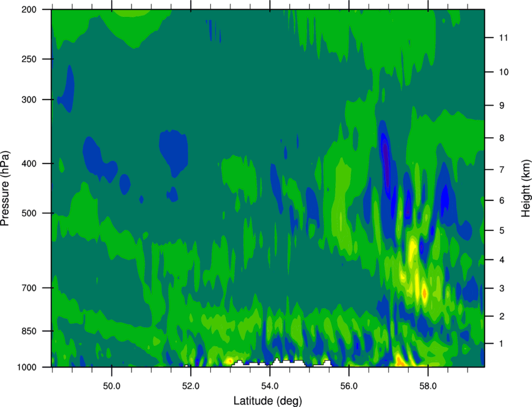The height and width of the screenshot is (407, 532).
Task: Select the 200 pressure tick label
Action: [x=35, y=10]
